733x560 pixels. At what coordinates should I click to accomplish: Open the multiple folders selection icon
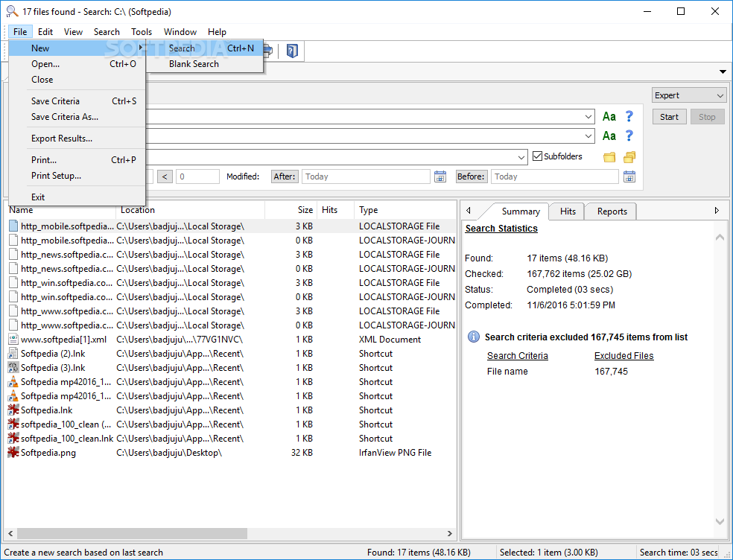click(x=629, y=157)
